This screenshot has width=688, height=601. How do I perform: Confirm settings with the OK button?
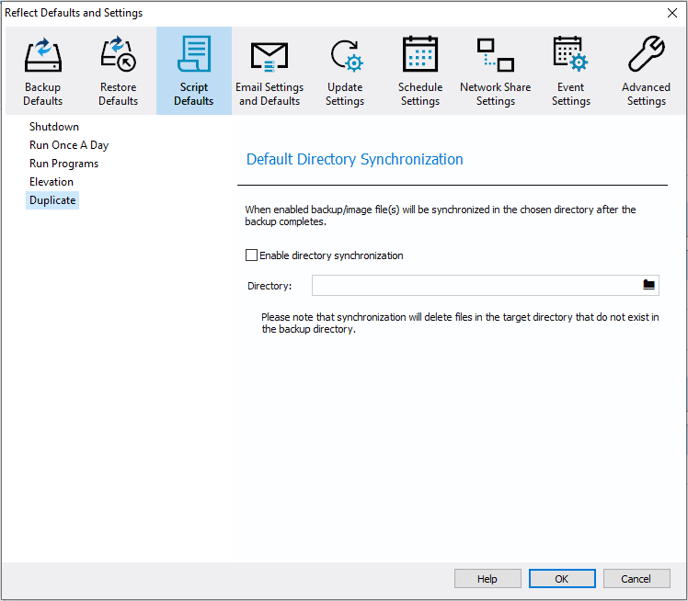(562, 579)
